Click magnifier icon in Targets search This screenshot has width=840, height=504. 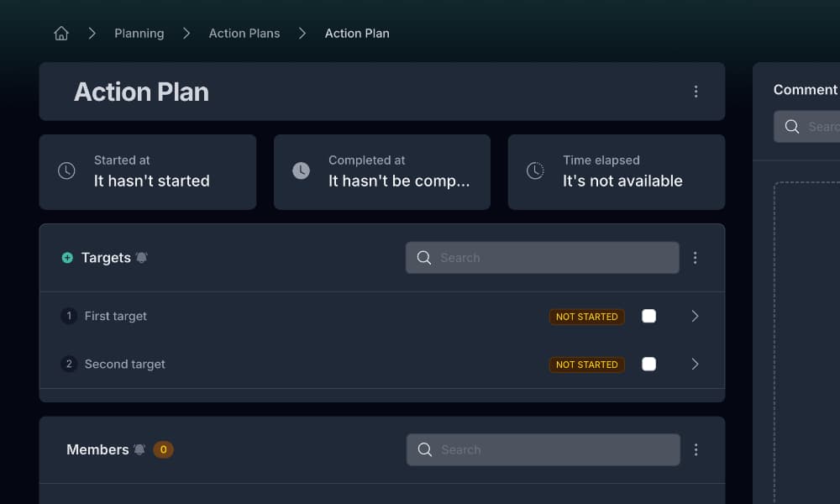tap(423, 258)
